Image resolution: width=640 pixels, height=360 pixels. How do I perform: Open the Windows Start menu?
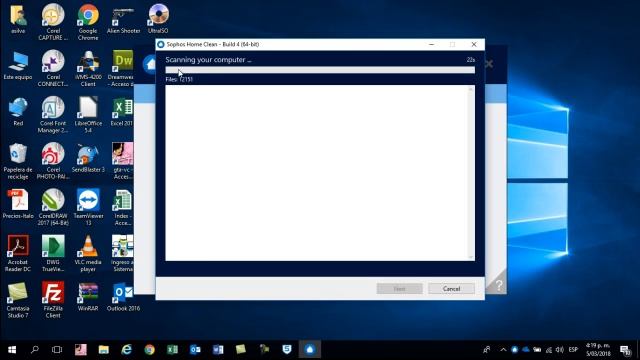[12, 349]
